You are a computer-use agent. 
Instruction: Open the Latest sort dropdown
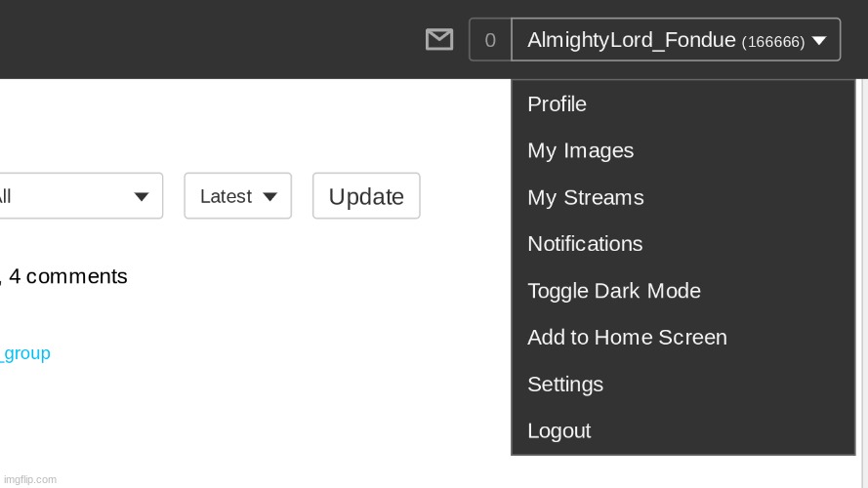pyautogui.click(x=237, y=196)
